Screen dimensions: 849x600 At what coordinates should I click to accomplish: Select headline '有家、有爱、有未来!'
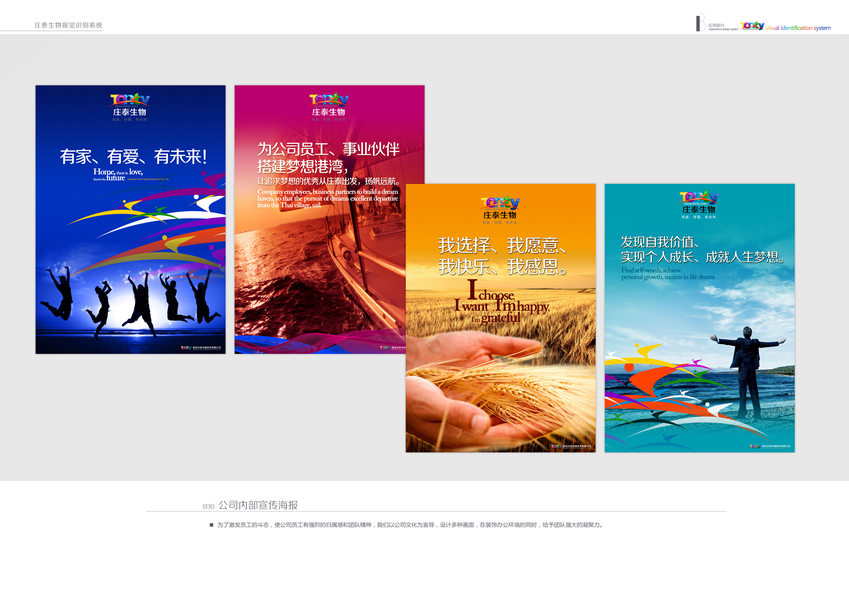point(133,156)
